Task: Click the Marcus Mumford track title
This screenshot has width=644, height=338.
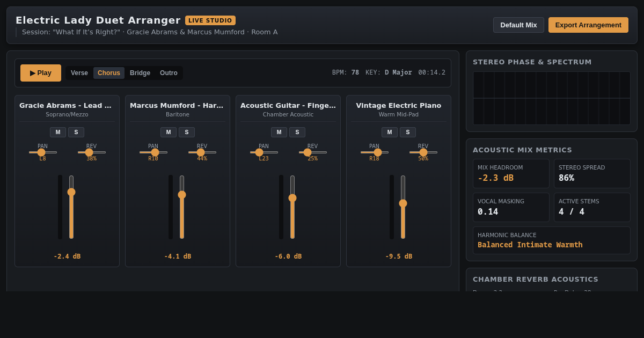Action: point(178,105)
